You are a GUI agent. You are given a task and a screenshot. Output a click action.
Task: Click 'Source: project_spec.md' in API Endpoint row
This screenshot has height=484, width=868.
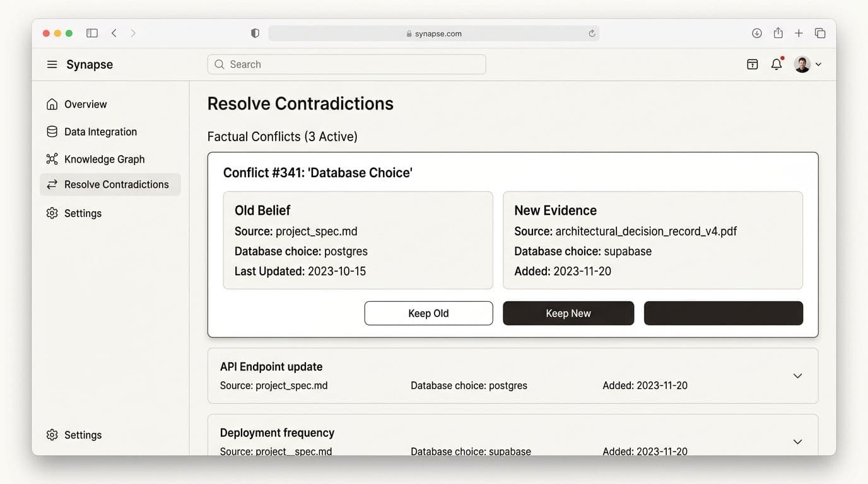[x=274, y=386]
